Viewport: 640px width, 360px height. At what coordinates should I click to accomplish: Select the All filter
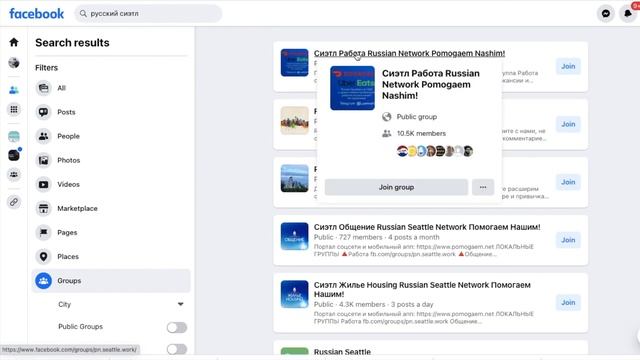click(111, 88)
